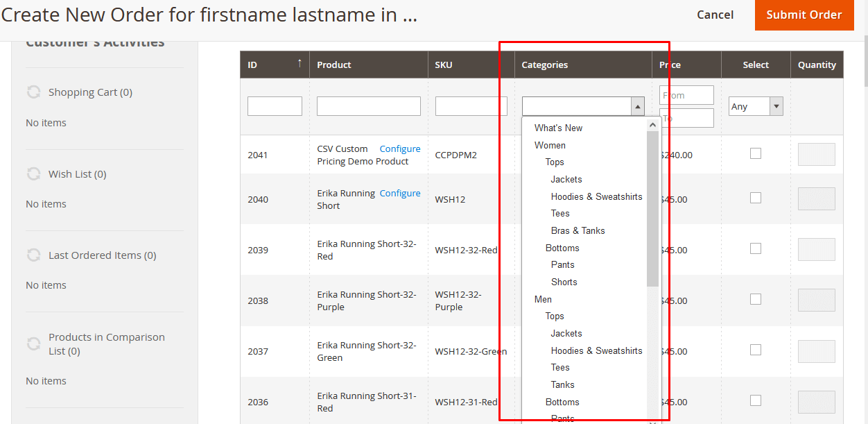868x424 pixels.
Task: Click the Price From input field
Action: pyautogui.click(x=686, y=94)
